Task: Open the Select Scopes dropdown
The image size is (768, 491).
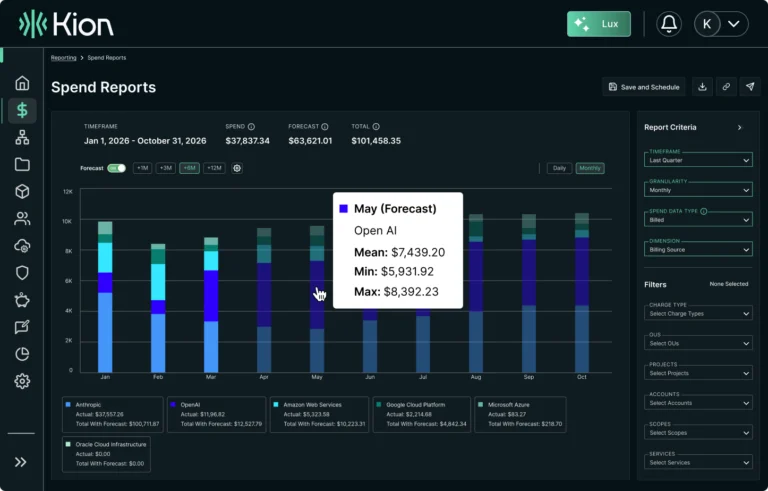Action: click(698, 433)
